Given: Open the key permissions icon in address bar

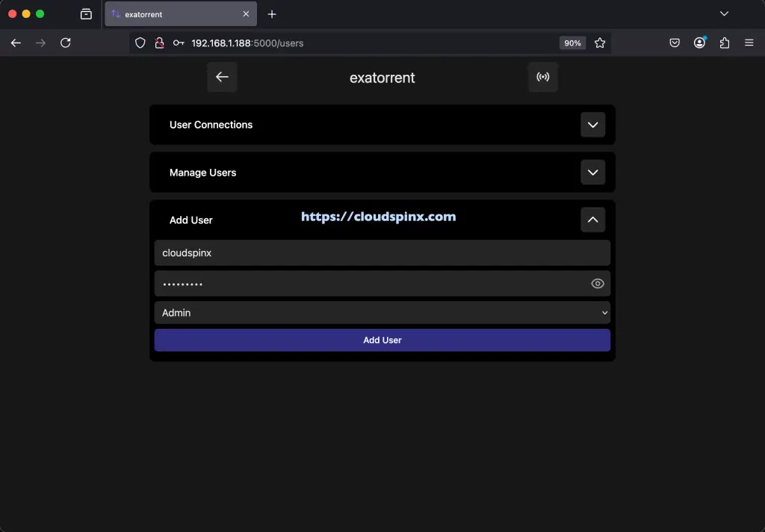Looking at the screenshot, I should (x=179, y=43).
